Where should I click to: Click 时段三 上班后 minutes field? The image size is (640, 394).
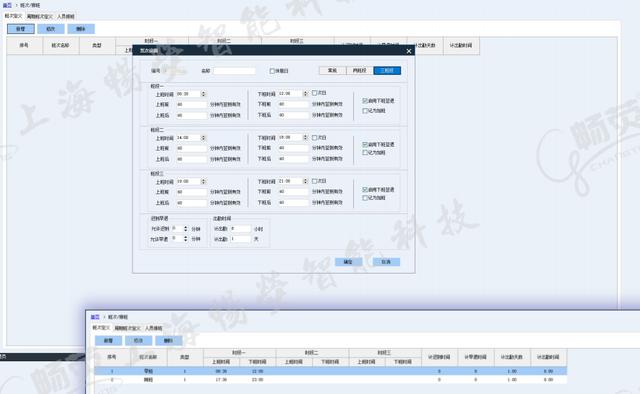pyautogui.click(x=191, y=203)
